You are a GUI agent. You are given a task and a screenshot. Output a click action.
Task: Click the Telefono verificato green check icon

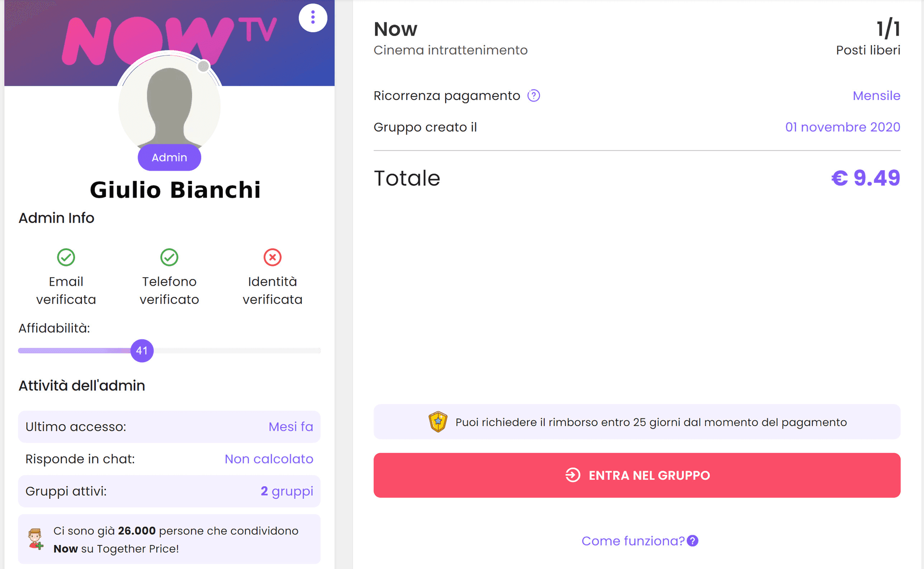[x=169, y=257]
